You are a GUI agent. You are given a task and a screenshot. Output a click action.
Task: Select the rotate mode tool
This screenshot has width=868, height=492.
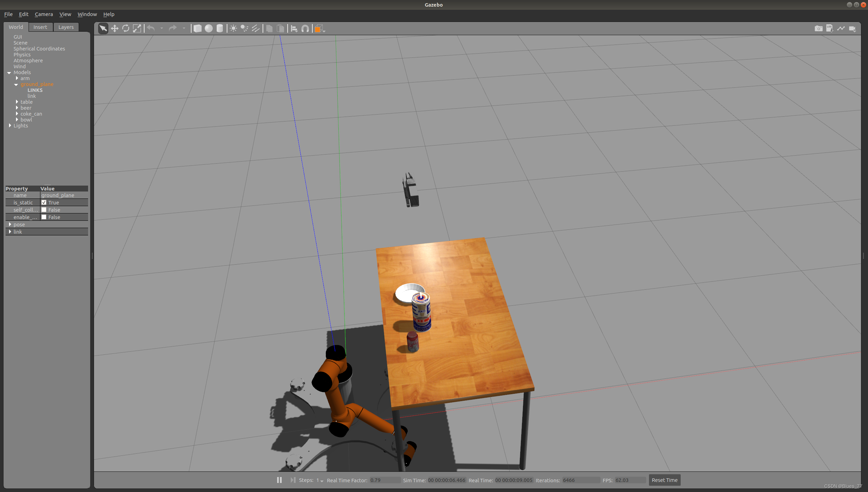point(126,29)
